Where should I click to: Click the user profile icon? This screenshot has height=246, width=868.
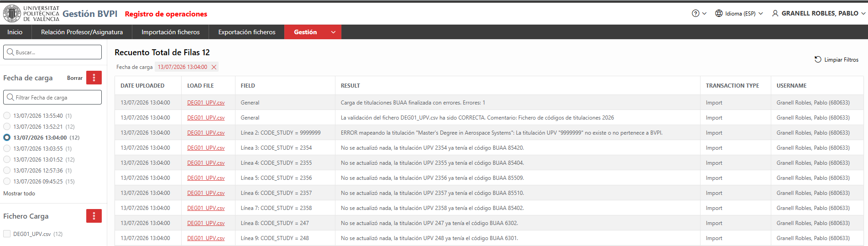tap(775, 14)
